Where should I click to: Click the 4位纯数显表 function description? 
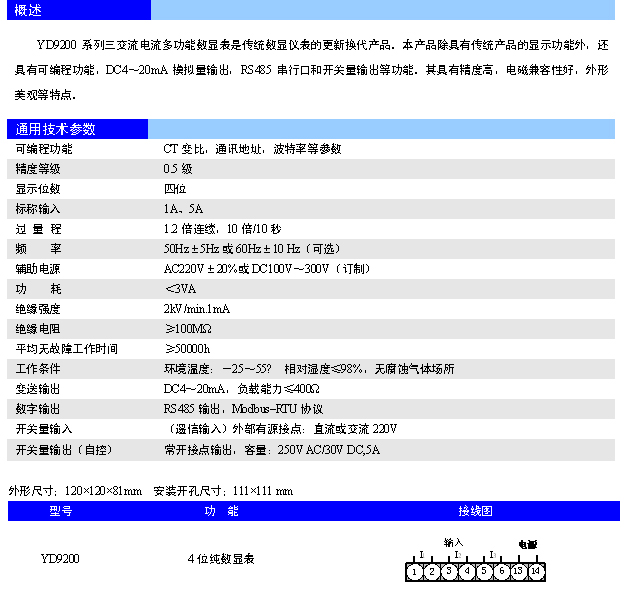221,559
